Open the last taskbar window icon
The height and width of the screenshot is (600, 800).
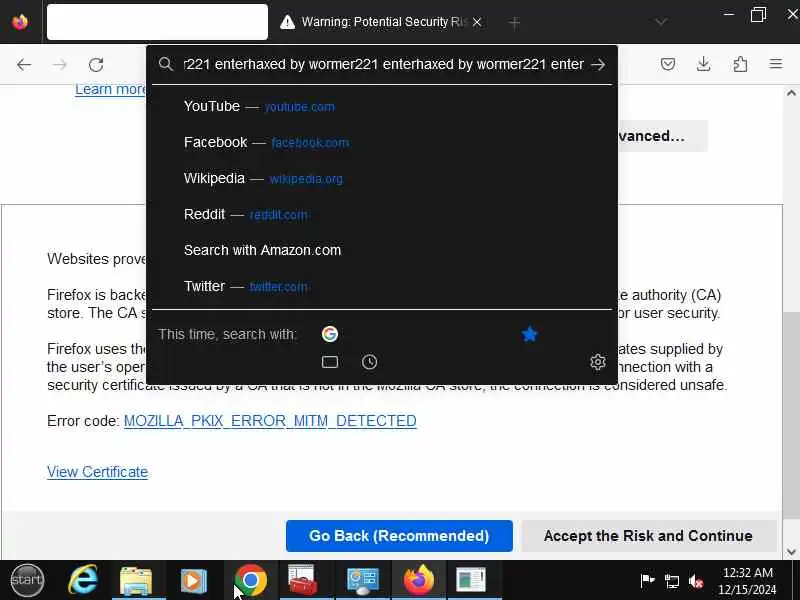coord(470,580)
